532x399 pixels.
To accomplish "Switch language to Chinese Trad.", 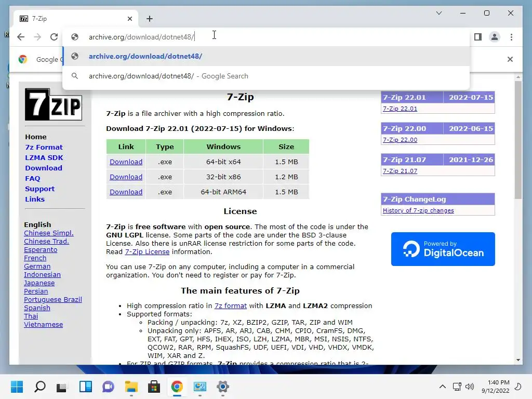I will click(46, 241).
